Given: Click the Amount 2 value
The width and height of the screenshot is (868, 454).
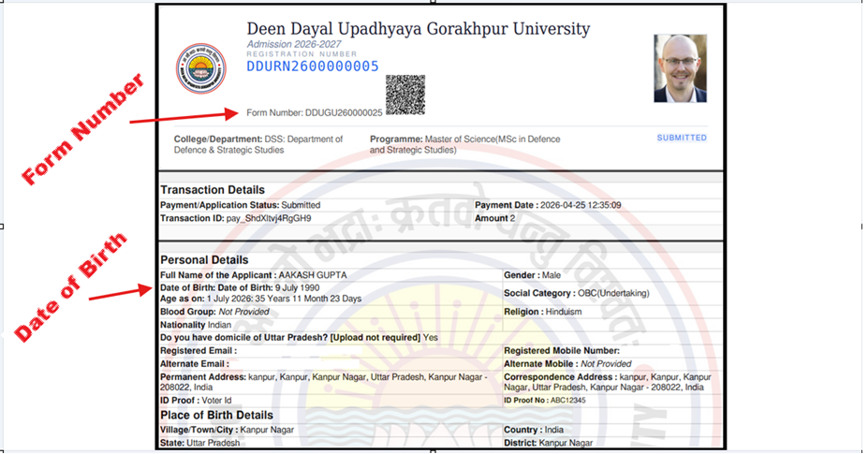Looking at the screenshot, I should coord(495,218).
